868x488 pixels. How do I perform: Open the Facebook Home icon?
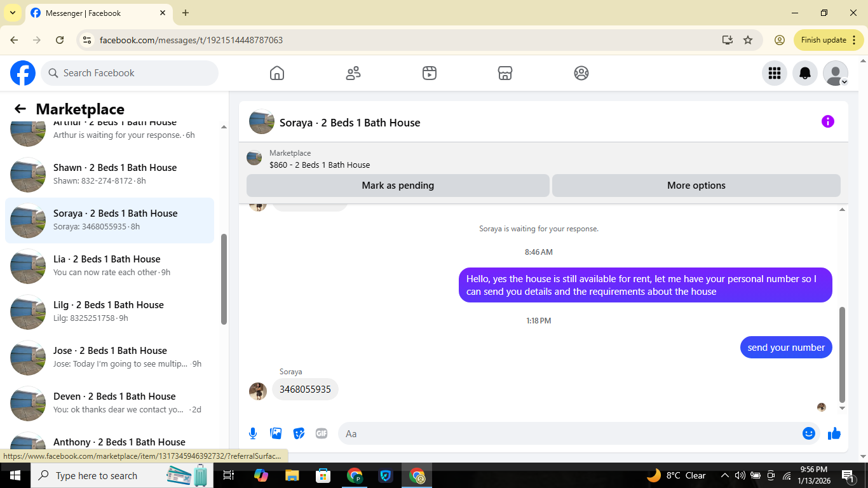click(277, 73)
